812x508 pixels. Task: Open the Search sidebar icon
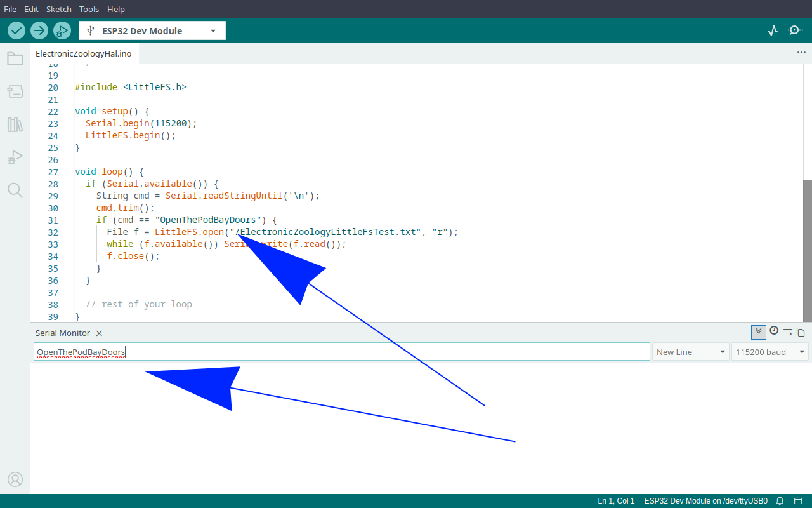tap(15, 190)
